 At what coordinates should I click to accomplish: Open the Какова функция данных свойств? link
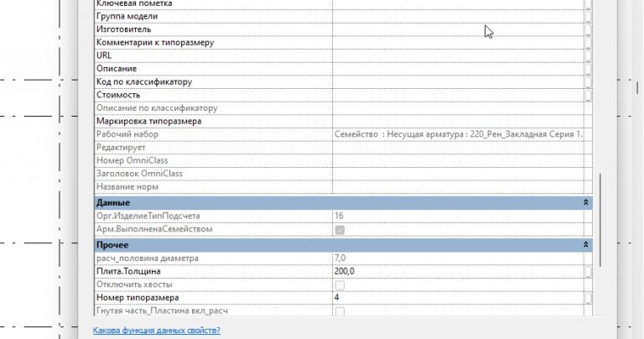coord(157,331)
